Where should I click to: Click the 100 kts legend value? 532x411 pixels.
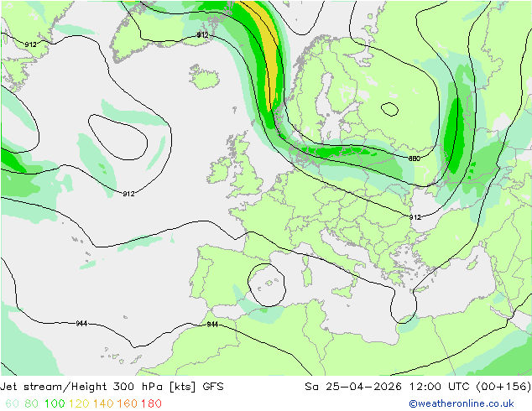[x=55, y=403]
